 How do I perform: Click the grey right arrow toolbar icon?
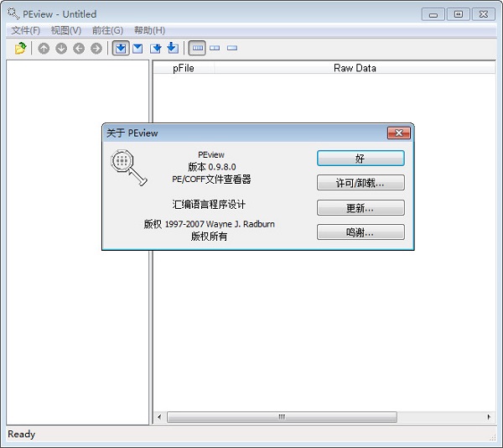(96, 49)
